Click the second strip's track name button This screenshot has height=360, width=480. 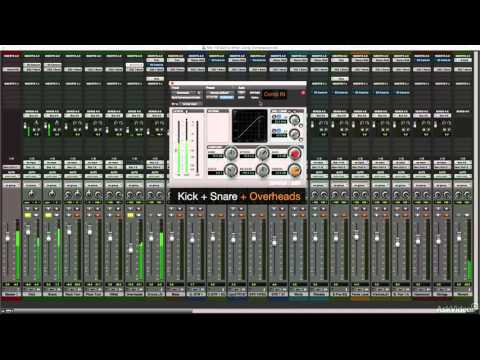(x=32, y=294)
